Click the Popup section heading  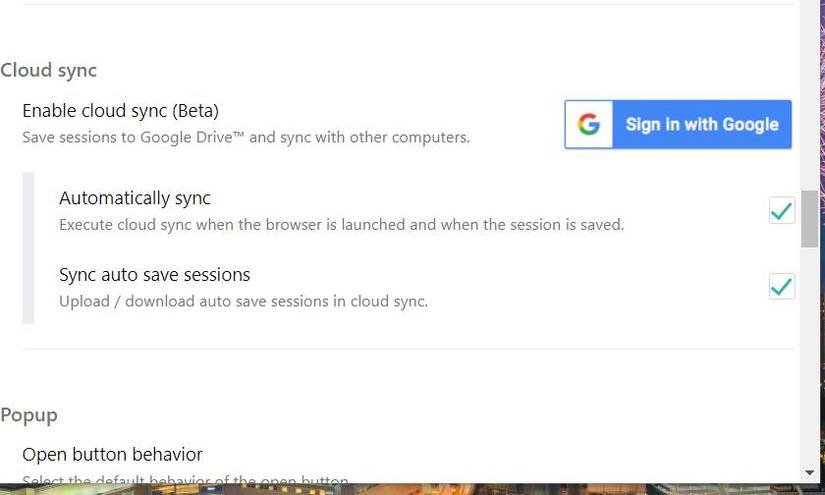(29, 415)
